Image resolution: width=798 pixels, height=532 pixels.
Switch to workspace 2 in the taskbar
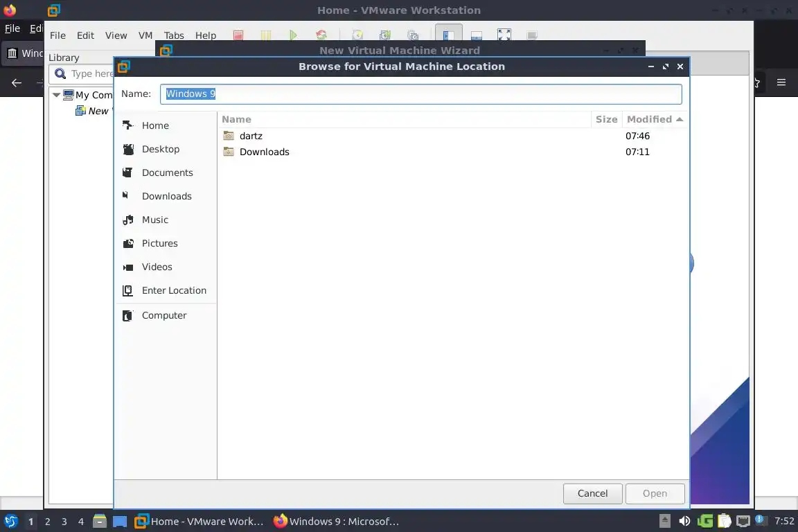click(x=47, y=522)
